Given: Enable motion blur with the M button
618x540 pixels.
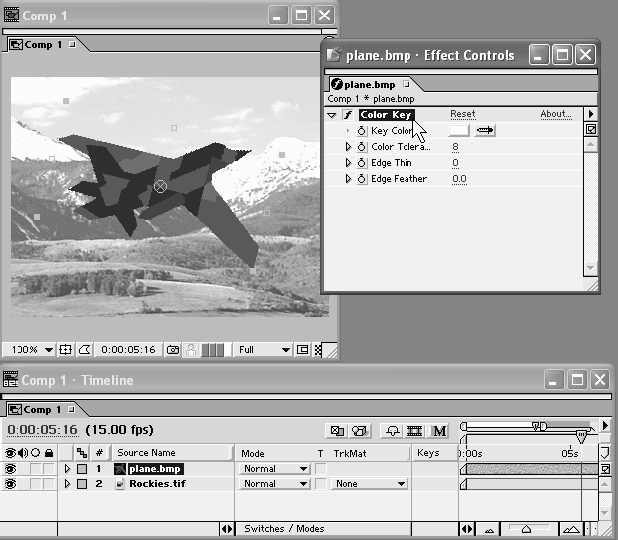Looking at the screenshot, I should click(x=439, y=431).
